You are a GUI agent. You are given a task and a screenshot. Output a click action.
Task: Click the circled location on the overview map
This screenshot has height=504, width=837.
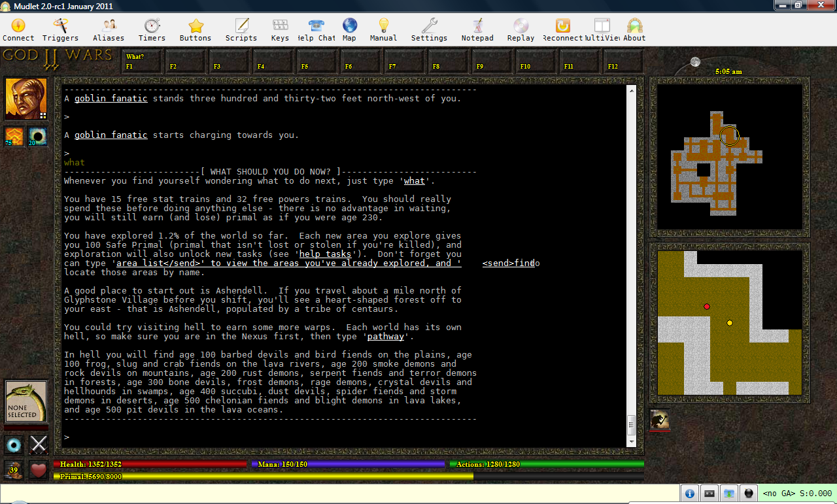pyautogui.click(x=730, y=135)
